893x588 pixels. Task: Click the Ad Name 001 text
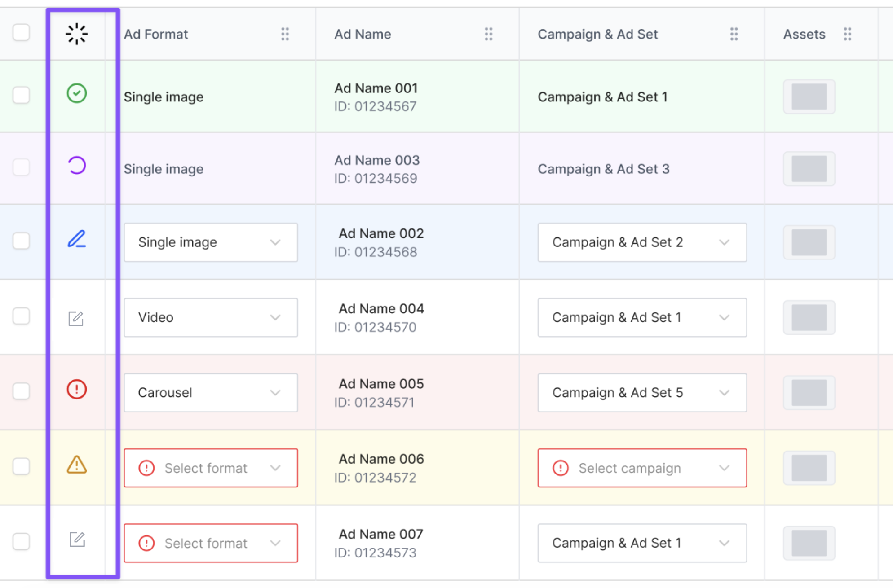[376, 88]
